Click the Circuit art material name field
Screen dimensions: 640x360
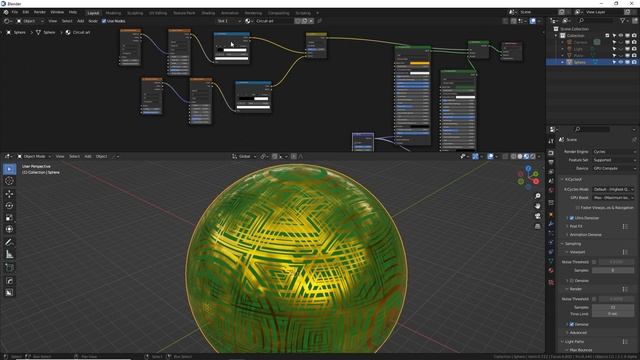coord(274,21)
